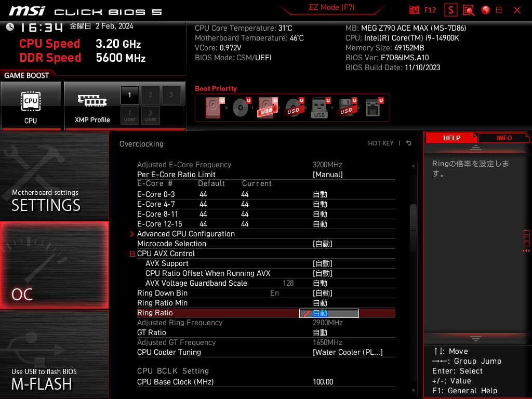Change language with the globe icon
The height and width of the screenshot is (399, 532).
pyautogui.click(x=486, y=10)
